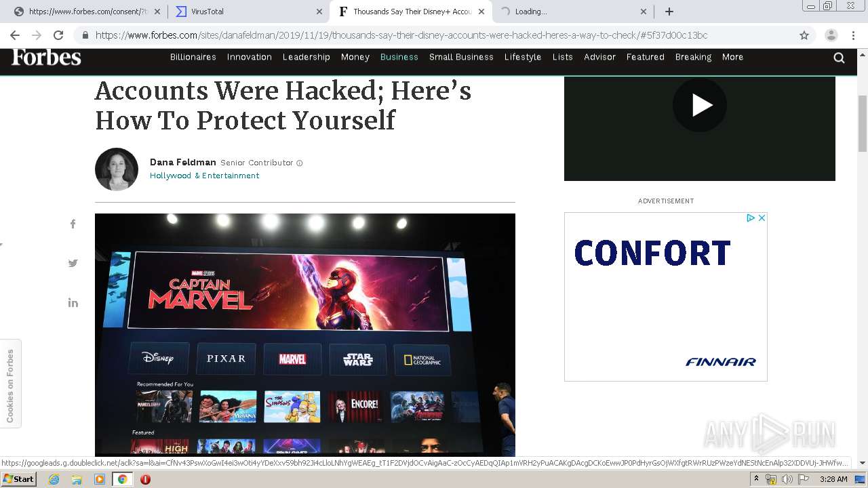Share article on LinkedIn
Screen dimensions: 868x488
(73, 302)
